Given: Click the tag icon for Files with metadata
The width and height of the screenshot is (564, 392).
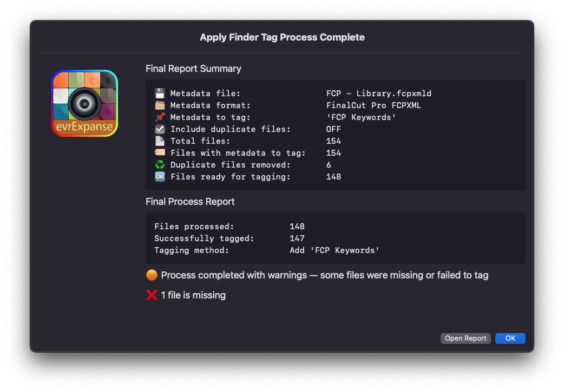Looking at the screenshot, I should 160,153.
